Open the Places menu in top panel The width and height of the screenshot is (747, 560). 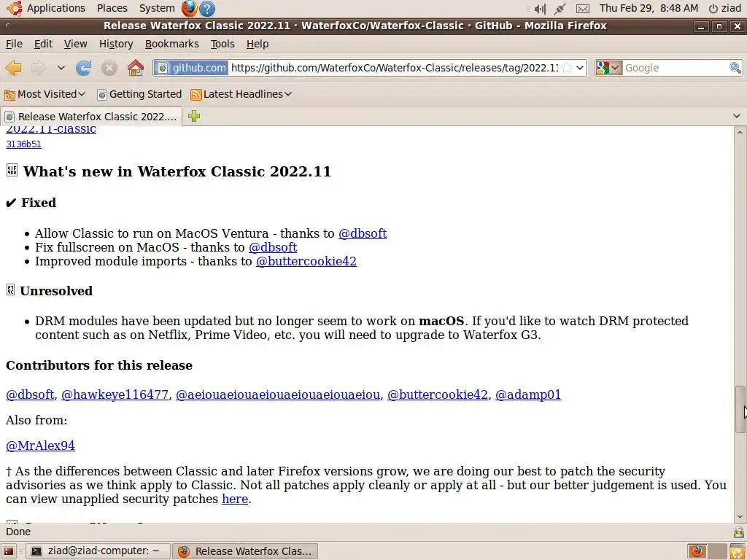click(x=112, y=8)
